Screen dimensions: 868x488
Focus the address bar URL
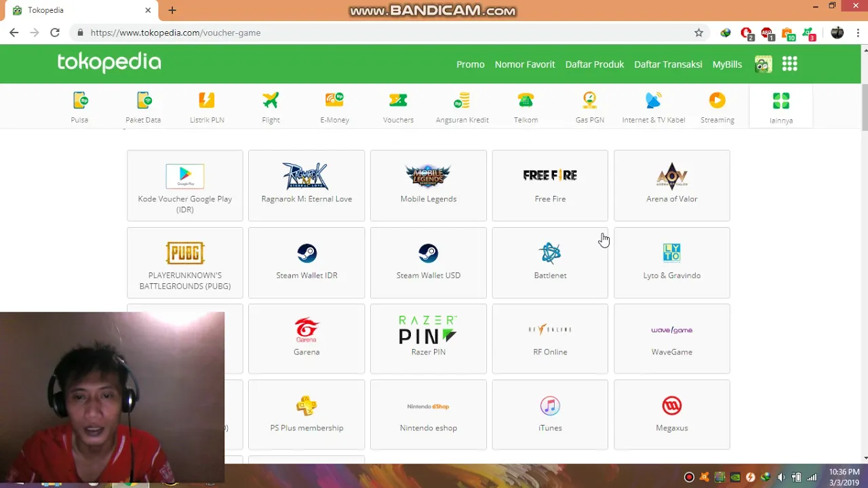click(x=175, y=33)
